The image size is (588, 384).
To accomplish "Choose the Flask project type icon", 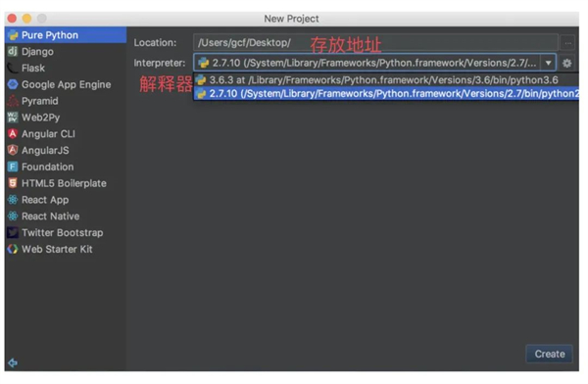I will pyautogui.click(x=13, y=68).
